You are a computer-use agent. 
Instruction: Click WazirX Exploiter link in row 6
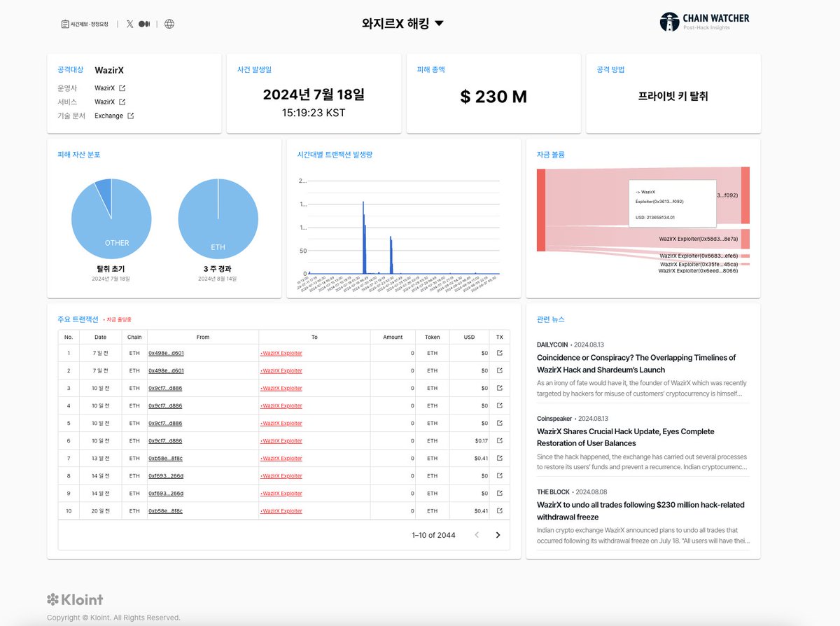[281, 440]
